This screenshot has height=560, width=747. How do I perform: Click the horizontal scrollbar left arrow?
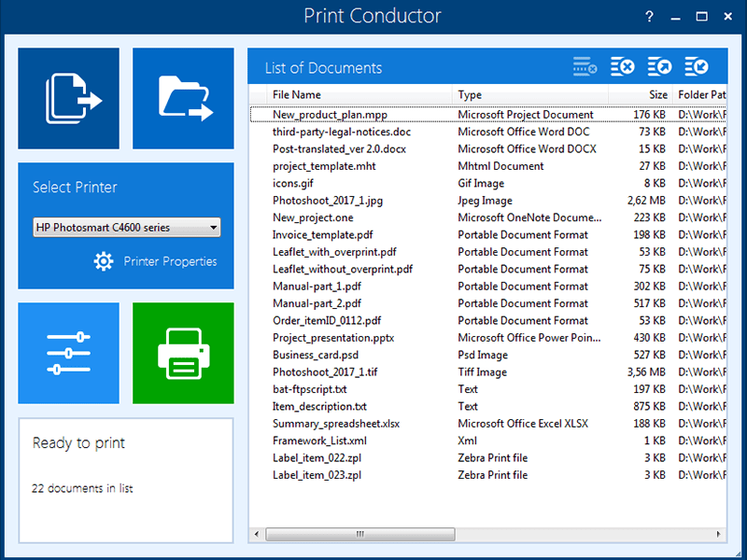click(x=256, y=534)
